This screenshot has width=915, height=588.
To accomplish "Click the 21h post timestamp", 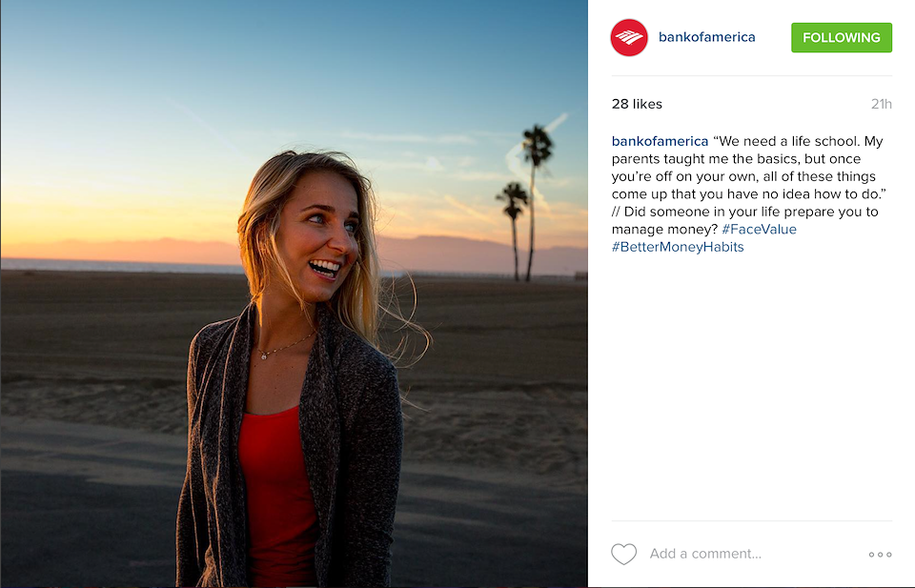I will 881,104.
